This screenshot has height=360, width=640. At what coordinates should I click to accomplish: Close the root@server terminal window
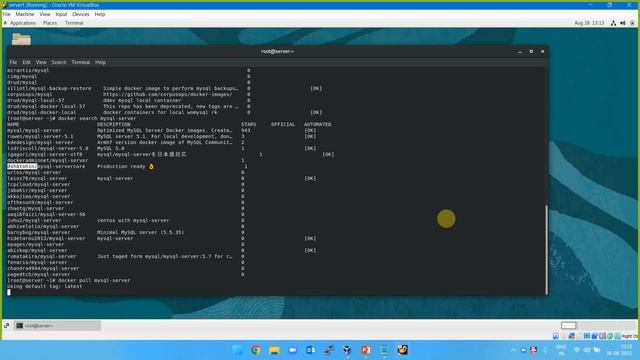point(542,51)
